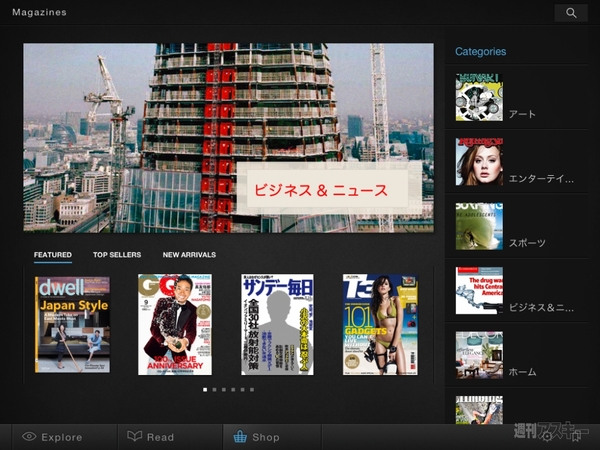Open the search magnifier icon
This screenshot has height=450, width=600.
571,13
